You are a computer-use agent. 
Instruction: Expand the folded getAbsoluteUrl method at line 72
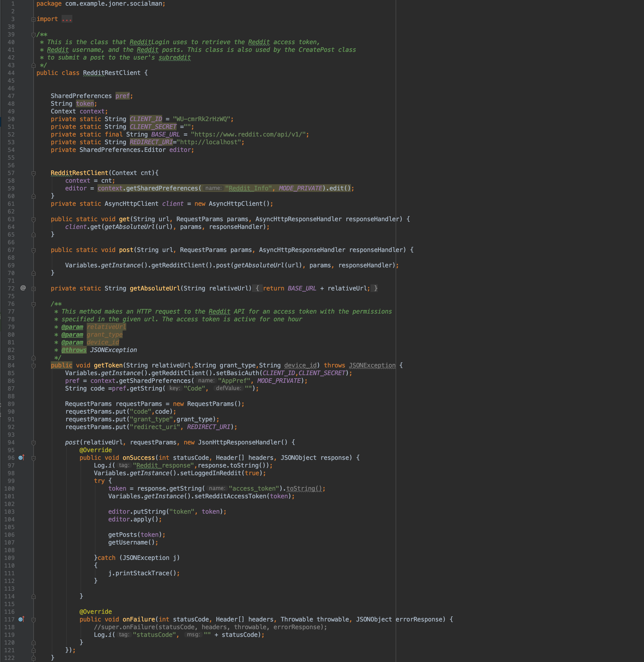click(34, 289)
